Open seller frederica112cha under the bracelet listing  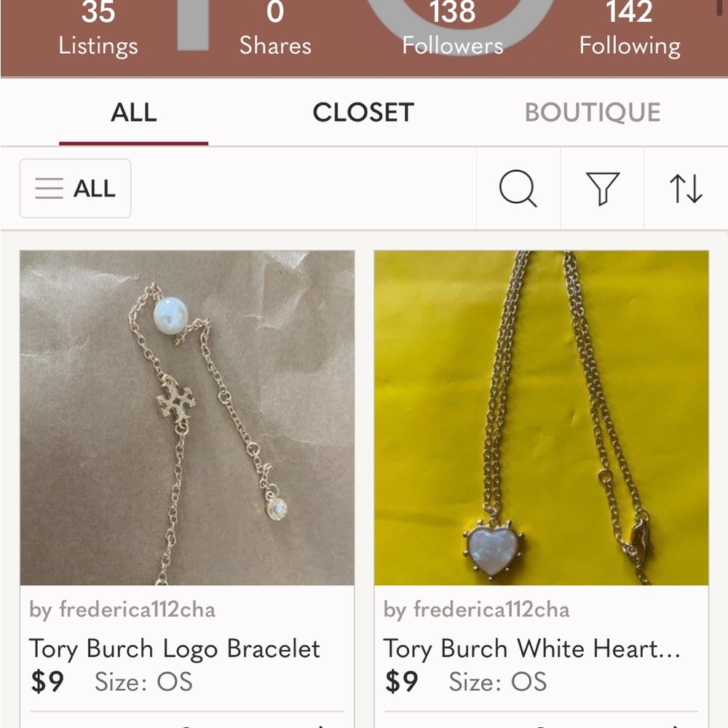tap(122, 609)
